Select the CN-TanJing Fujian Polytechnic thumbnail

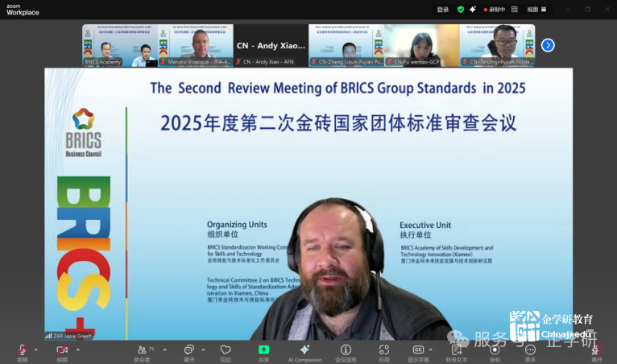click(x=497, y=45)
